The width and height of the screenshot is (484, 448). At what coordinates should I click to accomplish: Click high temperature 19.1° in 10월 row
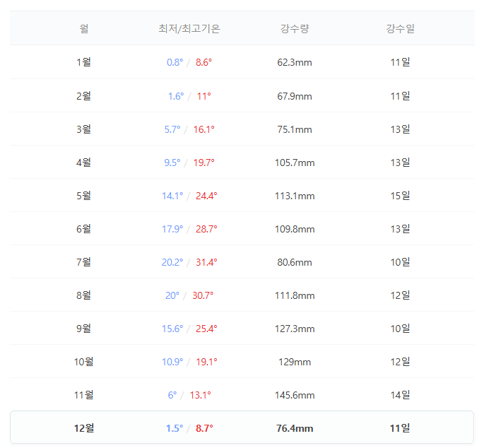point(206,362)
